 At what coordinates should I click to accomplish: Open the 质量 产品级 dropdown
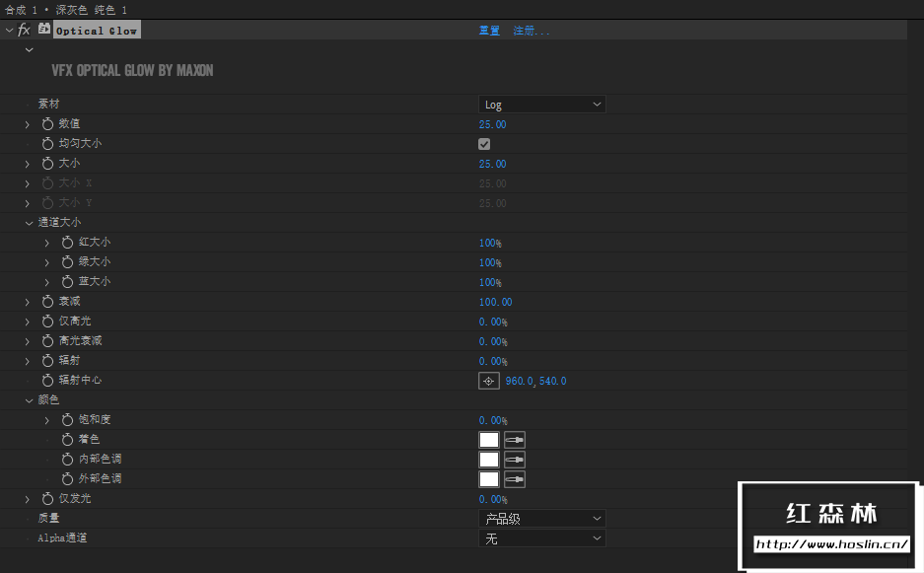point(541,518)
